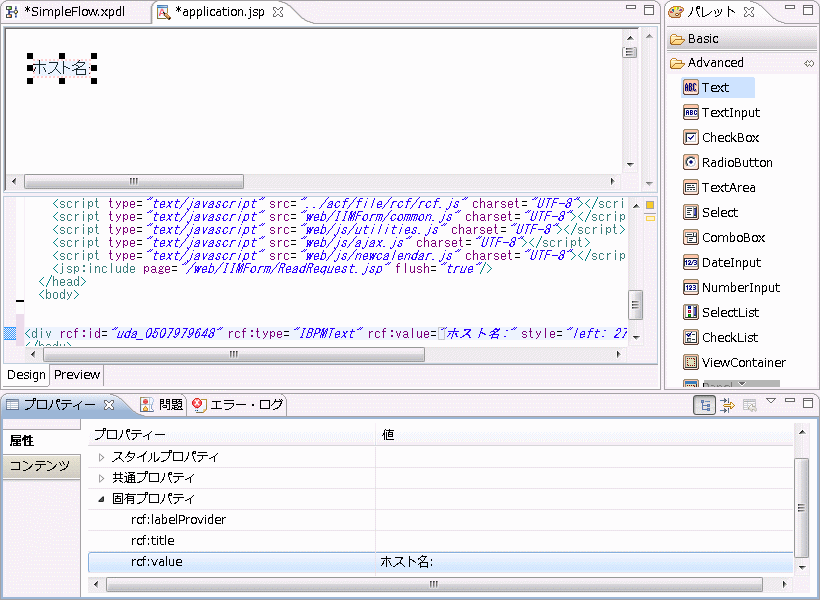
Task: Toggle the Show Categories tree button in Properties
Action: click(x=704, y=405)
